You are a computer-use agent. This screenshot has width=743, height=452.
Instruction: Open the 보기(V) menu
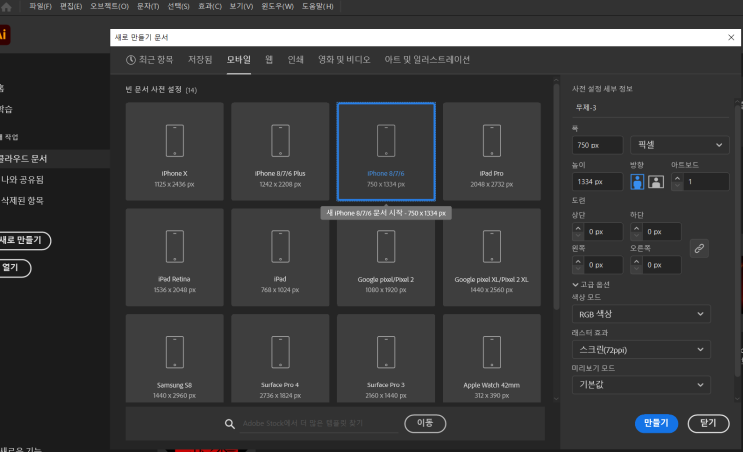pyautogui.click(x=241, y=7)
